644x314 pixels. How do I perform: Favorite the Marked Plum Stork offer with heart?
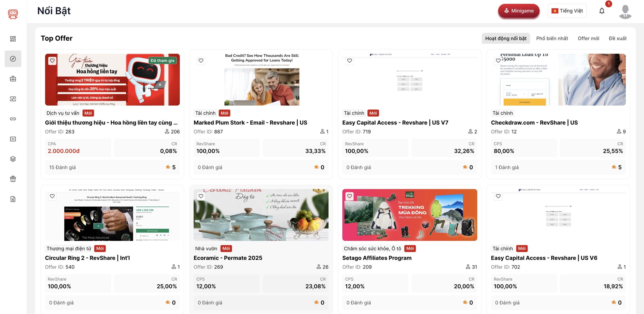click(x=201, y=61)
